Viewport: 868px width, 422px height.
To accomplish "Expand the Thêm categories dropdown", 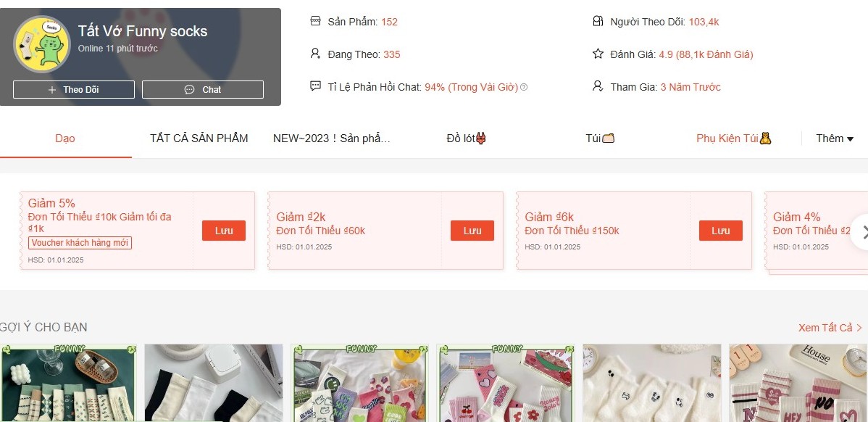I will pos(835,138).
